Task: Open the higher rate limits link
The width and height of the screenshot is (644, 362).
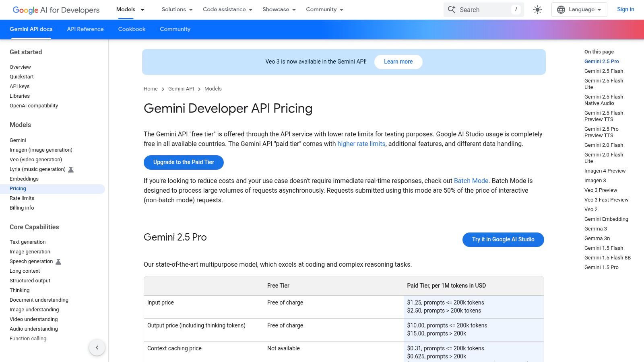Action: [x=361, y=144]
